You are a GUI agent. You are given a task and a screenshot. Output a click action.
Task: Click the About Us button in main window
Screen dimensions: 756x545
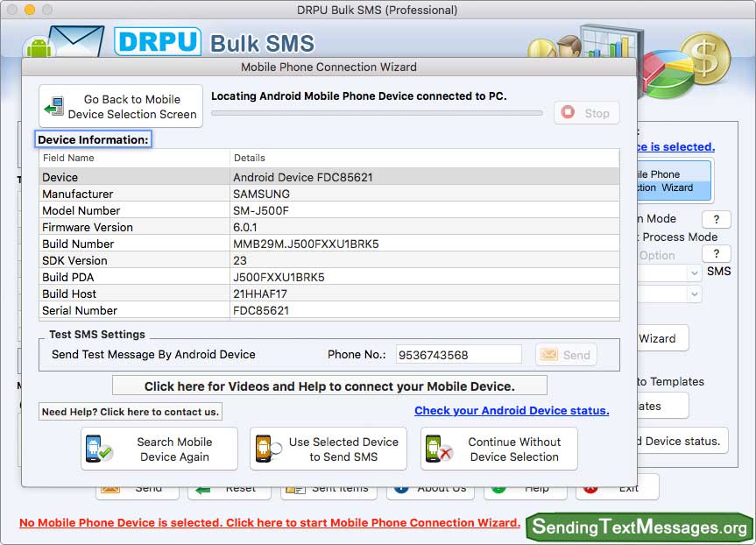[x=430, y=490]
